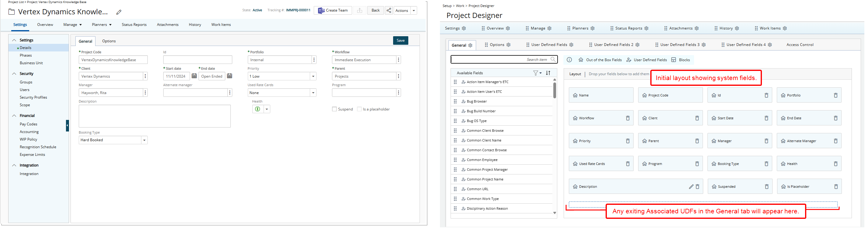Switch to the Status Reports tab
Image resolution: width=868 pixels, height=231 pixels.
(x=134, y=25)
